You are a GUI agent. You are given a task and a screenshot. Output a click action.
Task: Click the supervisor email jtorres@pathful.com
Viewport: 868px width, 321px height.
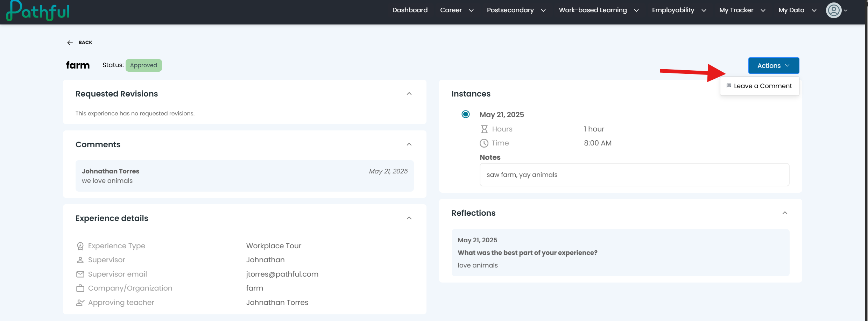coord(282,274)
